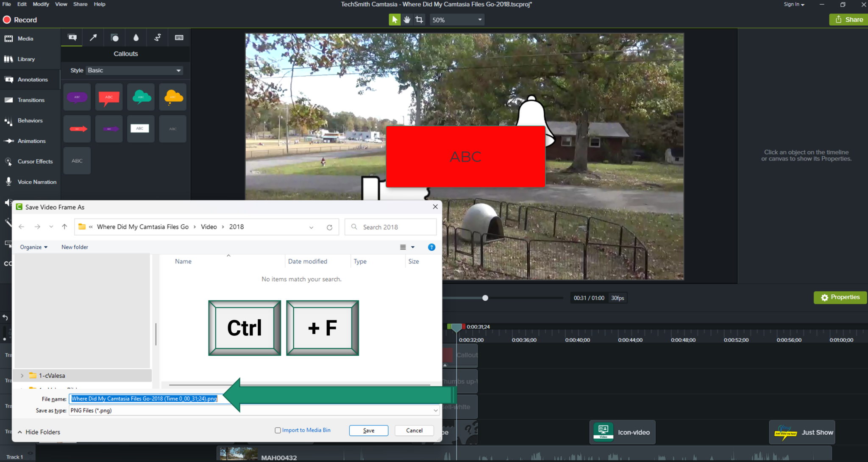
Task: Enable the Import to Media Bin checkbox
Action: 278,430
